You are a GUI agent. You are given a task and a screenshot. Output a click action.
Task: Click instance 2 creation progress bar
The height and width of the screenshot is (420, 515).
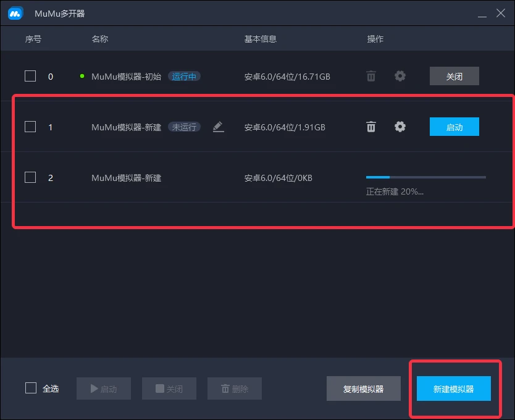pyautogui.click(x=425, y=177)
